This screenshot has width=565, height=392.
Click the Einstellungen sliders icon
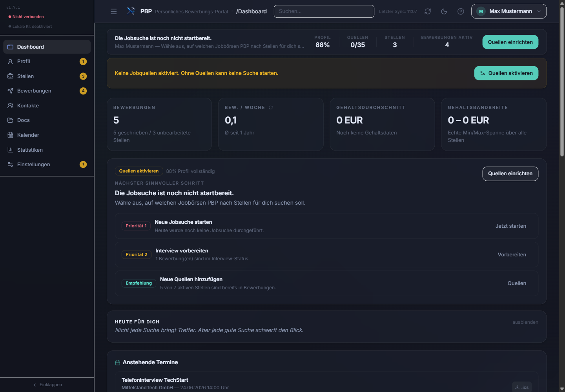pyautogui.click(x=11, y=165)
